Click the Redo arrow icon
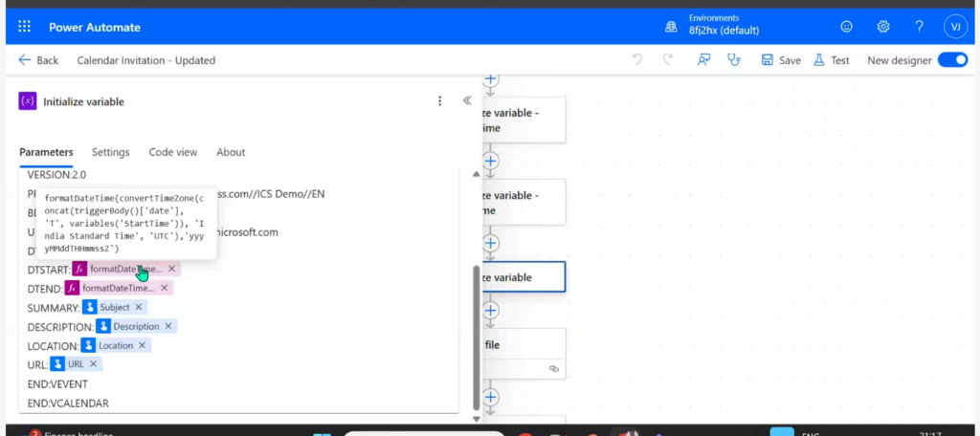Screen dimensions: 980x436 [x=667, y=60]
